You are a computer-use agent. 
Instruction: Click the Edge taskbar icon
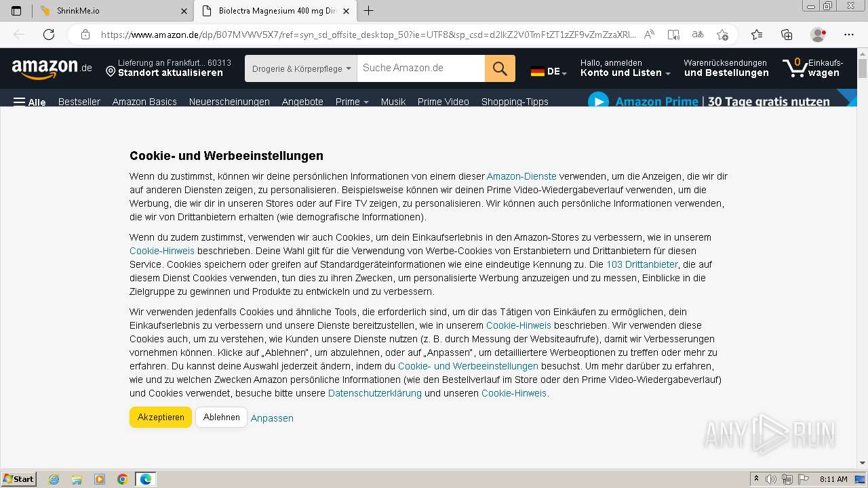coord(146,479)
